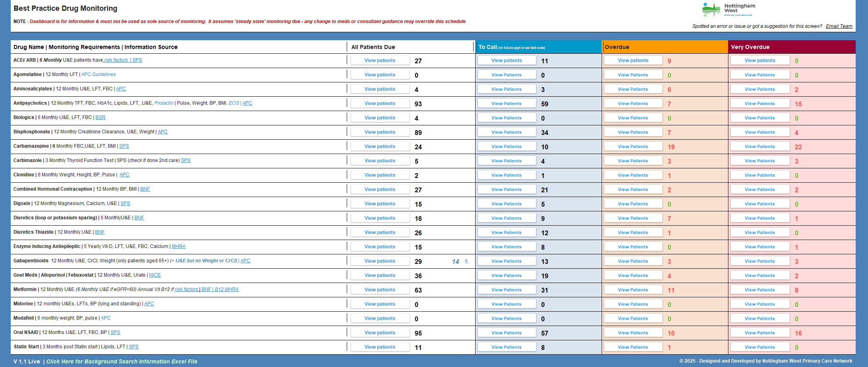View Very Overdue patients for Oral NSAID

(759, 333)
